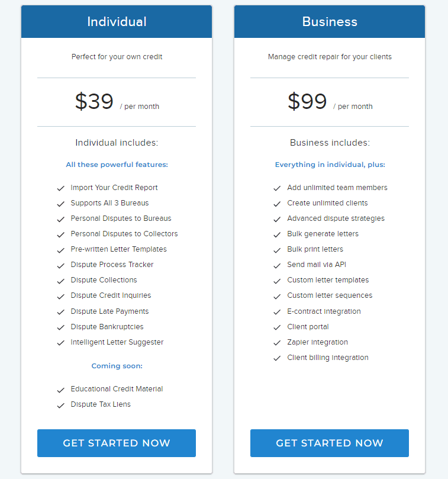The image size is (448, 479).
Task: Click Get Started Now under Individual plan
Action: [x=117, y=443]
